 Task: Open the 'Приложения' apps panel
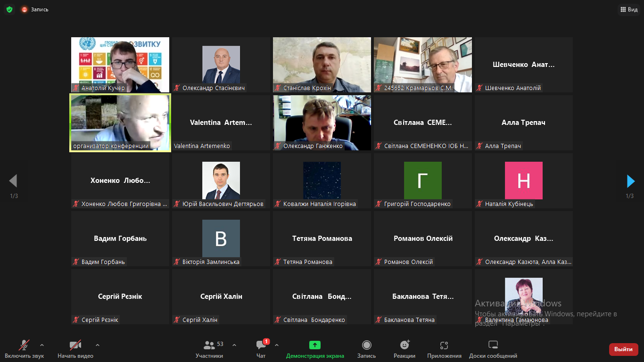pos(444,349)
